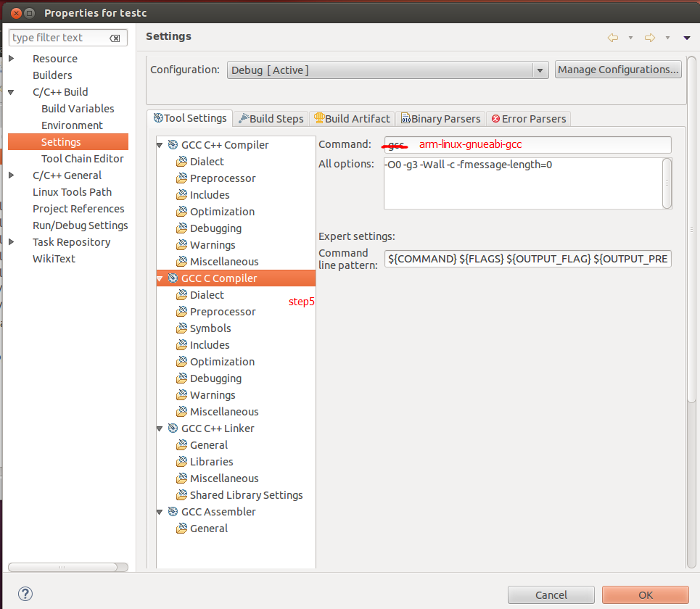Click the Binary Parsers tab icon
The width and height of the screenshot is (700, 609).
(405, 118)
